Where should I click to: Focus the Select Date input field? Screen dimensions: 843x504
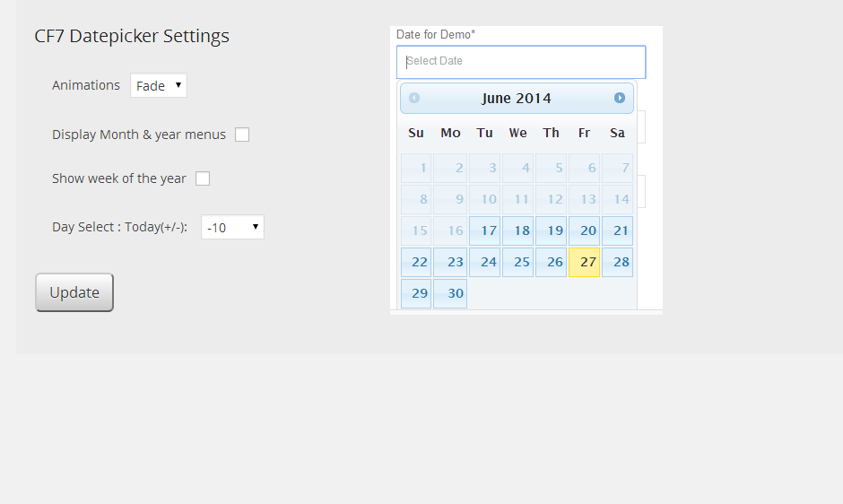(521, 62)
